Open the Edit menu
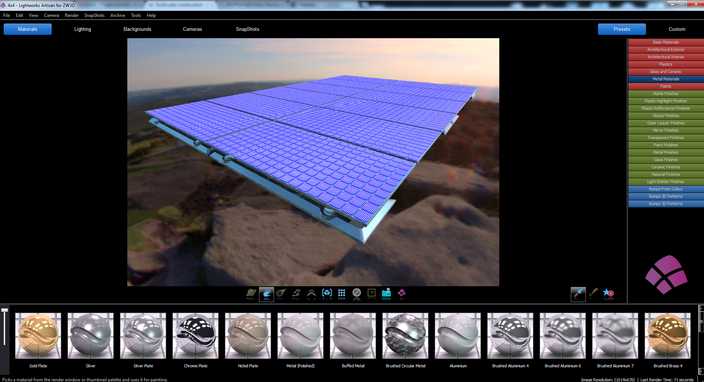The height and width of the screenshot is (382, 704). coord(19,15)
